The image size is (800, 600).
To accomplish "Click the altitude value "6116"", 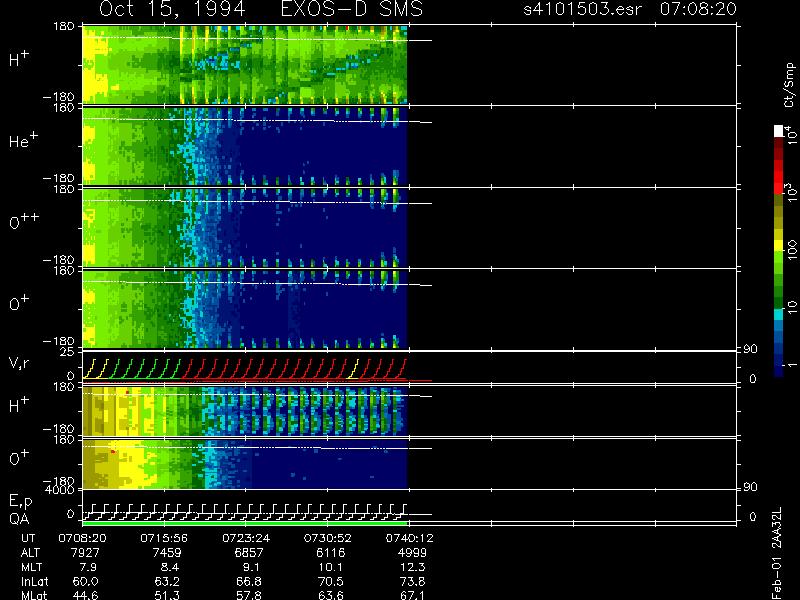I will click(x=330, y=553).
